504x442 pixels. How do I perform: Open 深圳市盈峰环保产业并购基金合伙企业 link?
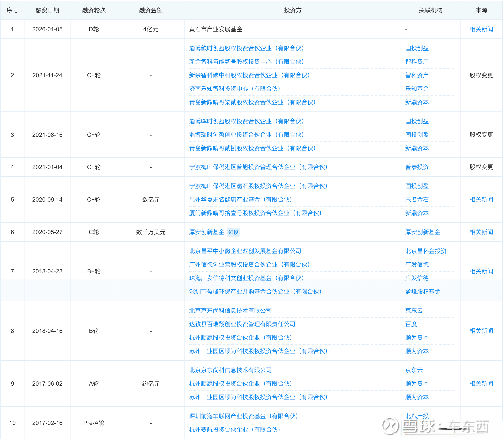click(x=255, y=292)
